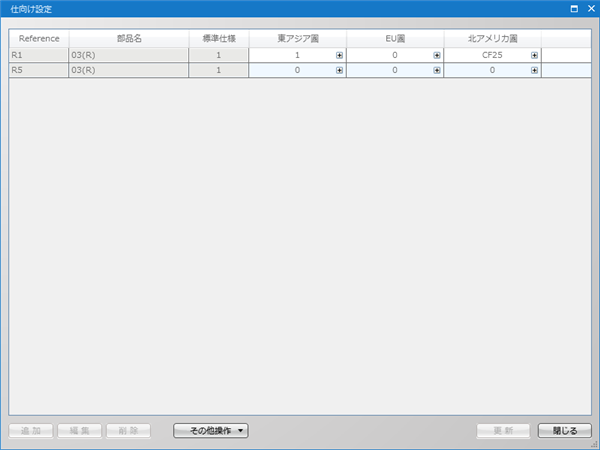600x450 pixels.
Task: Click the R5 北アメリカ圏 cell icon
Action: pyautogui.click(x=534, y=71)
